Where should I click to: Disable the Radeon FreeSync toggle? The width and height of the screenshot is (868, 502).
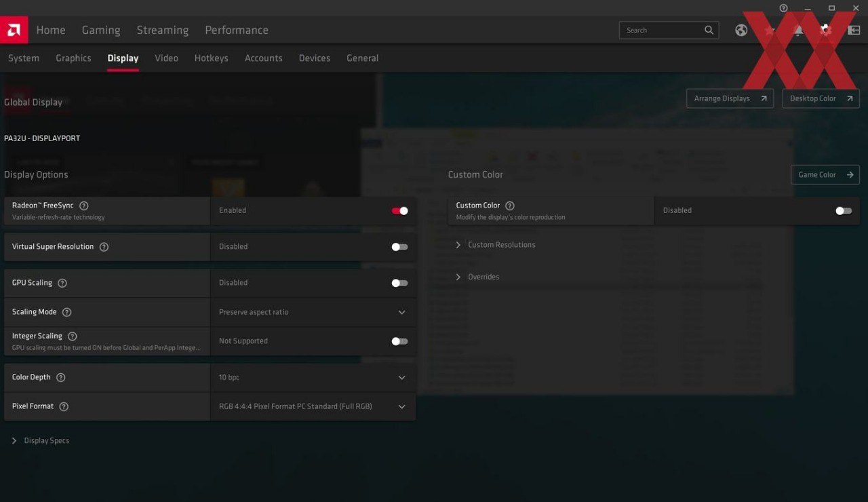pos(400,211)
